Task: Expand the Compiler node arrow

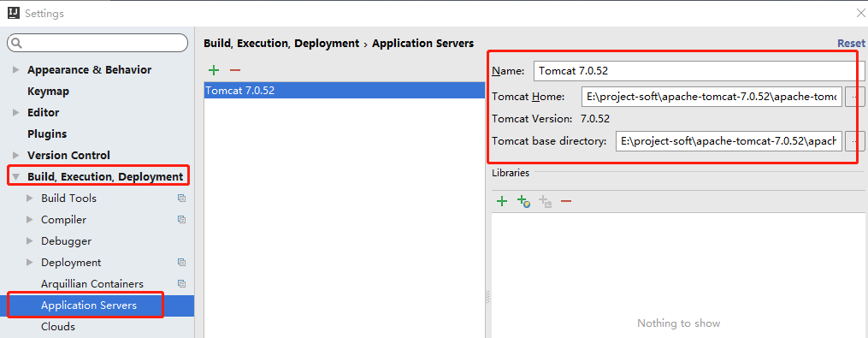Action: [x=30, y=219]
